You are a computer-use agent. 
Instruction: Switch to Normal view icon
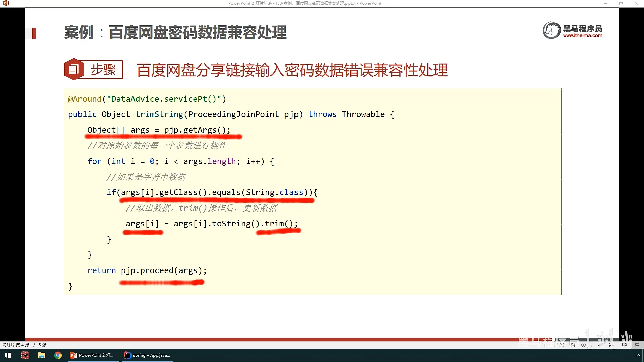pos(599,345)
